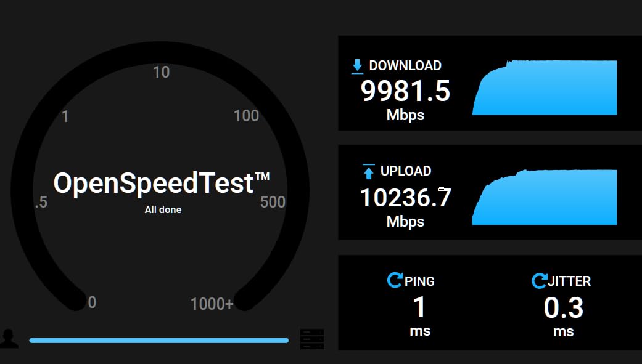
Task: Click the OpenSpeedTest title text
Action: point(162,184)
